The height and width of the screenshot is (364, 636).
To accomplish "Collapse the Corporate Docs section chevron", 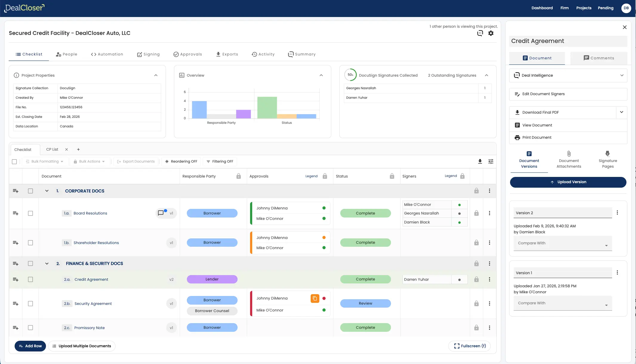I will (x=47, y=191).
